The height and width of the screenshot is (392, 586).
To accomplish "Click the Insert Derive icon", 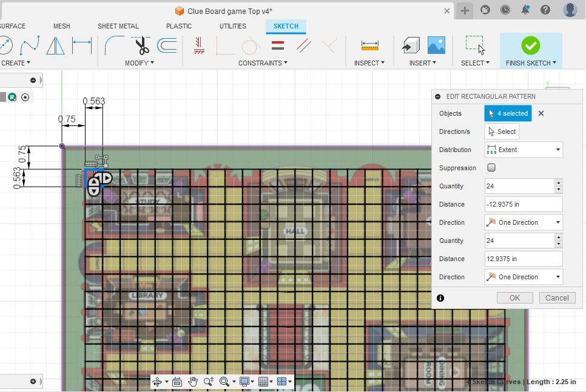I will (x=411, y=45).
